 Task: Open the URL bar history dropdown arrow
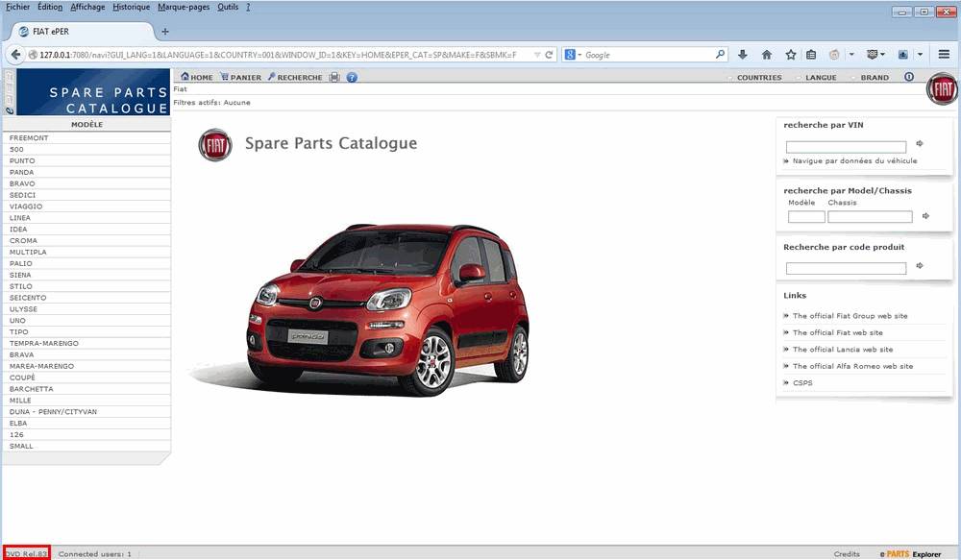[537, 55]
